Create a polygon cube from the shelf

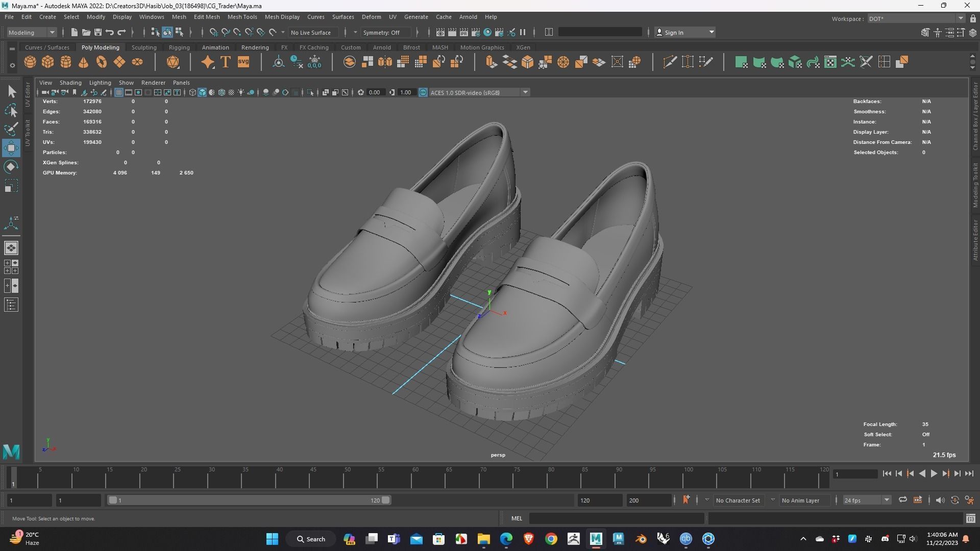tap(48, 62)
